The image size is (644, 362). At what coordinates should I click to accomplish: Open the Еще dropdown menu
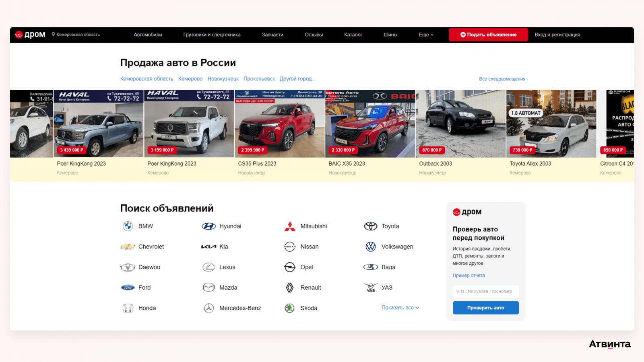click(426, 35)
